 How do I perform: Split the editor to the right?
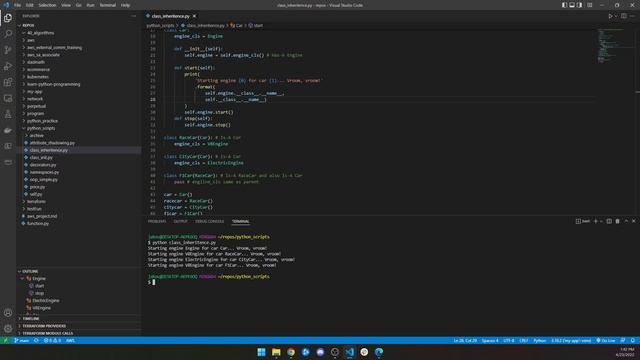tap(624, 16)
